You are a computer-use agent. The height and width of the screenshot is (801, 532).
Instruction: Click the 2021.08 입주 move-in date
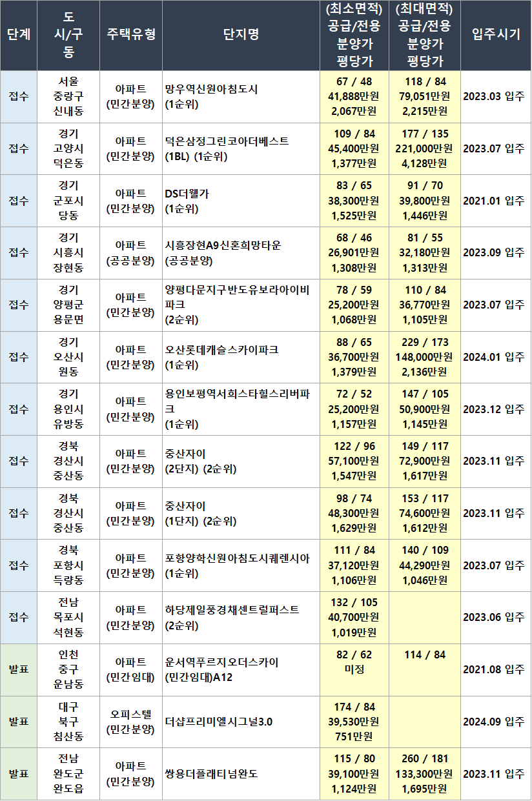(x=494, y=670)
